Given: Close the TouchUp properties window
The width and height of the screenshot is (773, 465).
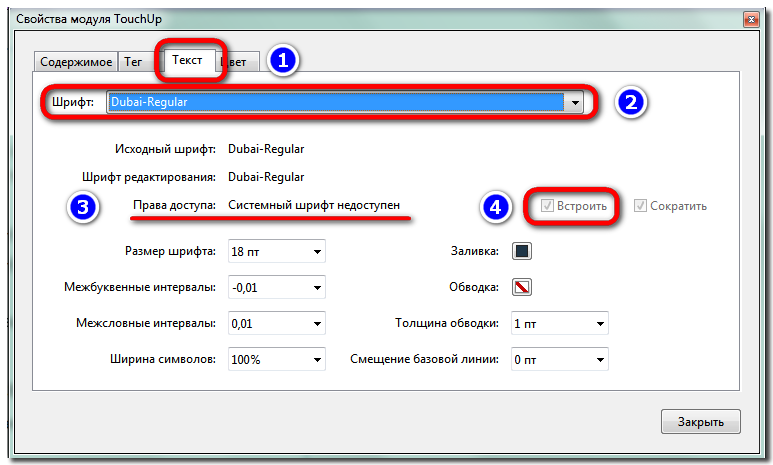Looking at the screenshot, I should point(700,420).
